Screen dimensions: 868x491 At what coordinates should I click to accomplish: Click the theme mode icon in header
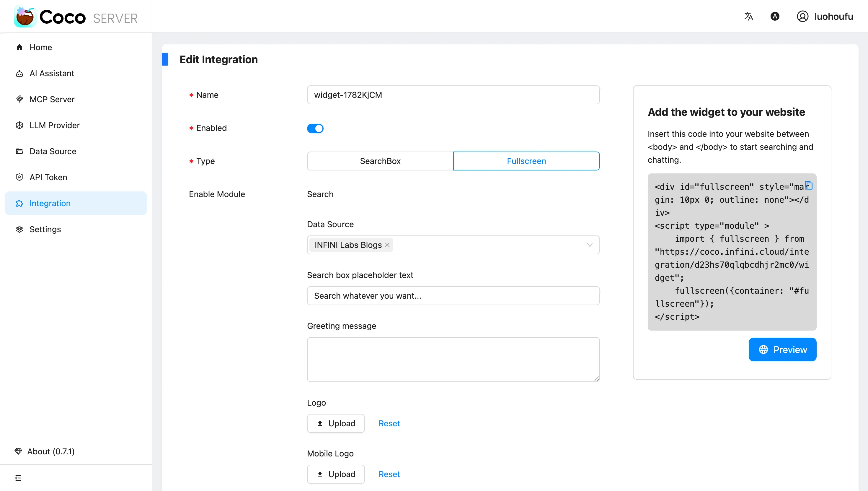click(775, 16)
